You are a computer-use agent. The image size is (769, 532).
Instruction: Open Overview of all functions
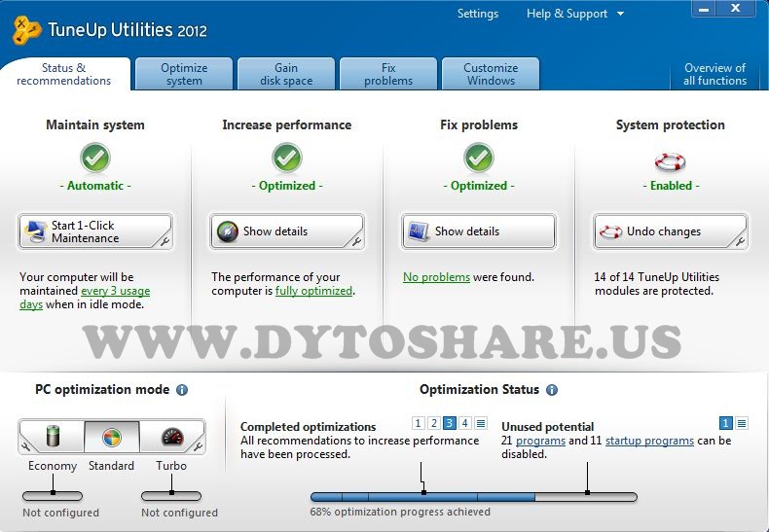tap(715, 74)
